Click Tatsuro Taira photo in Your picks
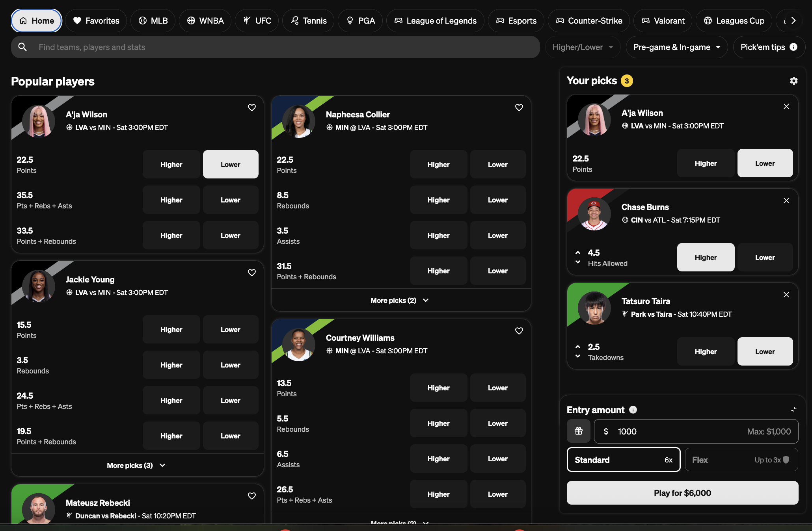Screen dimensions: 812x531 594,308
